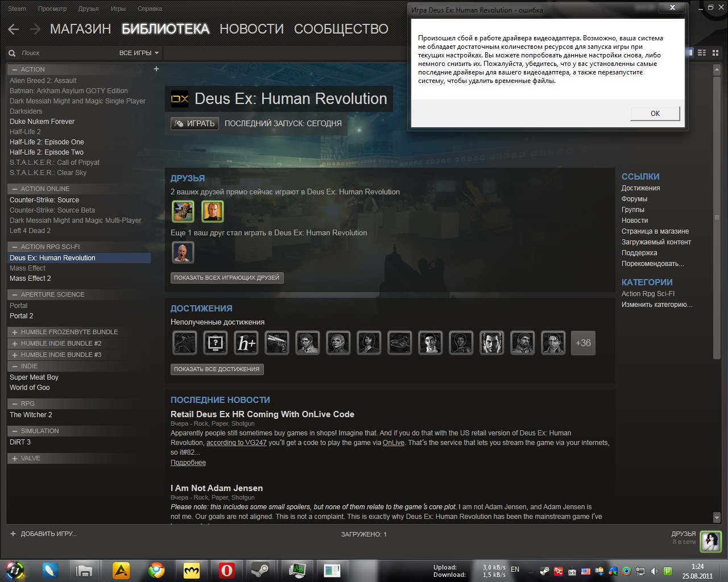Open the friends list avatar at bottom right
728x582 pixels.
point(710,542)
